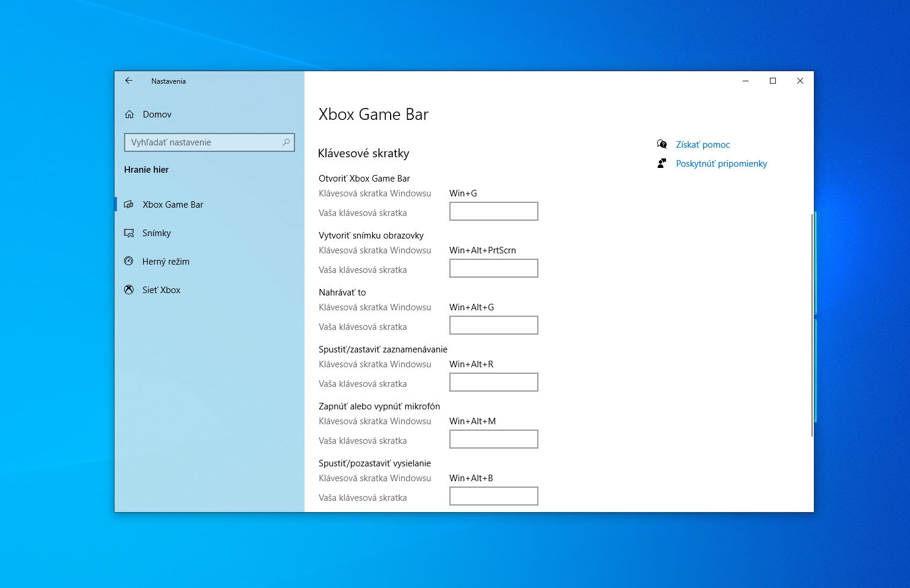Viewport: 910px width, 588px height.
Task: Open the Poskytnúť pripomienky link
Action: [x=721, y=164]
